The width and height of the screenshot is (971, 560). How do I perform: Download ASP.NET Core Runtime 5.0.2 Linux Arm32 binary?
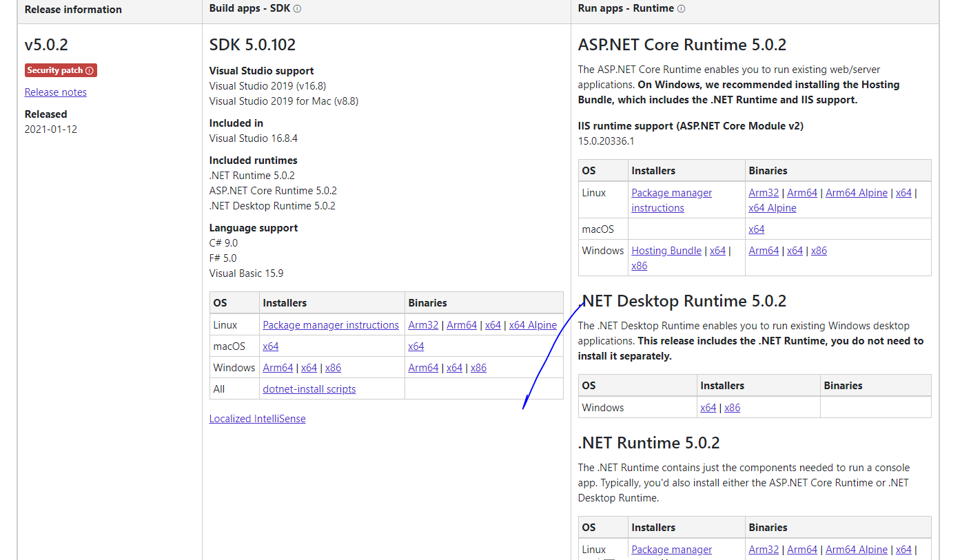pyautogui.click(x=764, y=193)
